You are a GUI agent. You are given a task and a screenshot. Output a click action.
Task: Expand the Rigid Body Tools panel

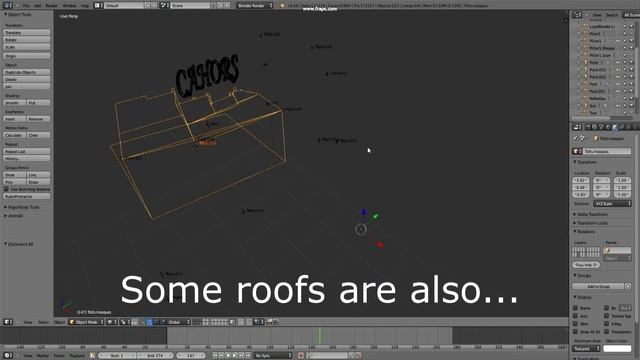[23, 207]
